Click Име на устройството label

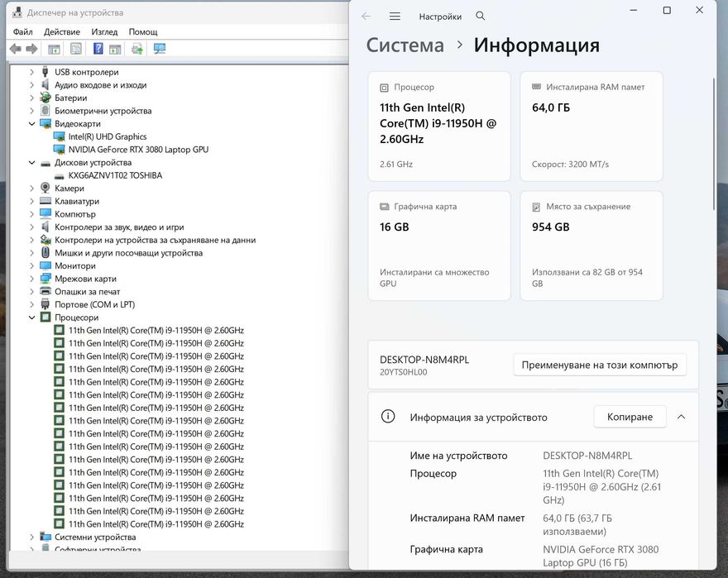point(458,456)
